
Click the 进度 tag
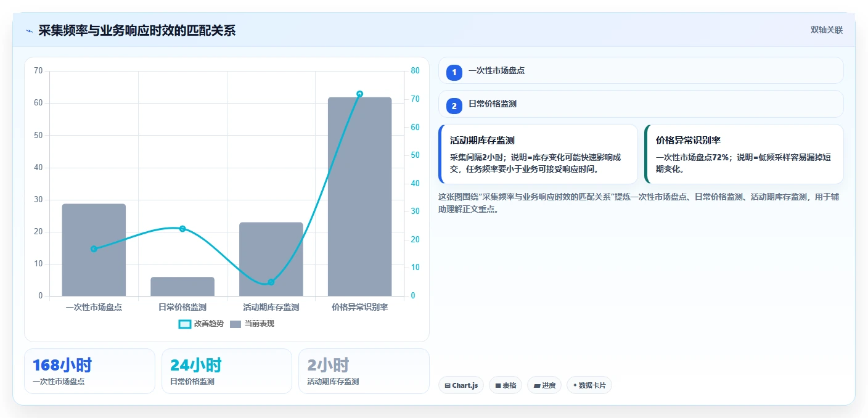tap(544, 385)
